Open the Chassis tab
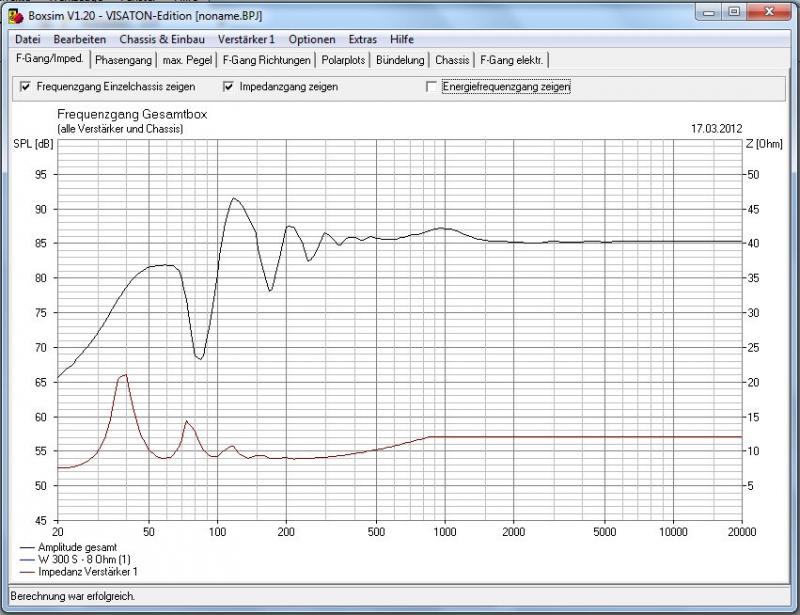This screenshot has width=800, height=615. pyautogui.click(x=452, y=61)
